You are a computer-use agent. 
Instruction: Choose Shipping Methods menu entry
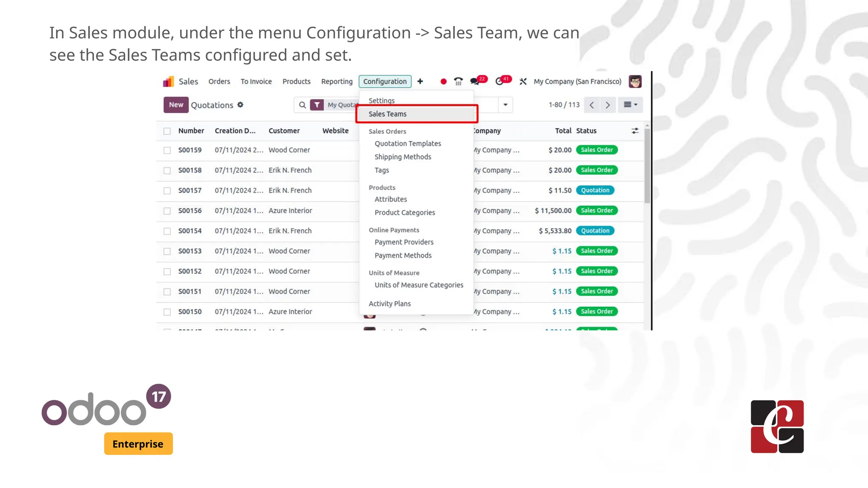coord(403,157)
